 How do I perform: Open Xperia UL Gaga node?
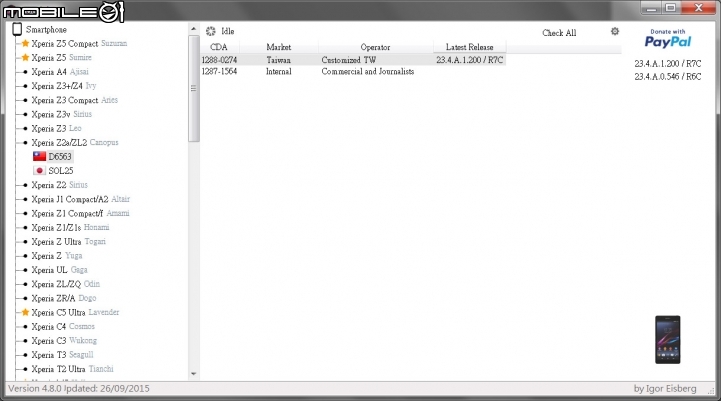59,270
